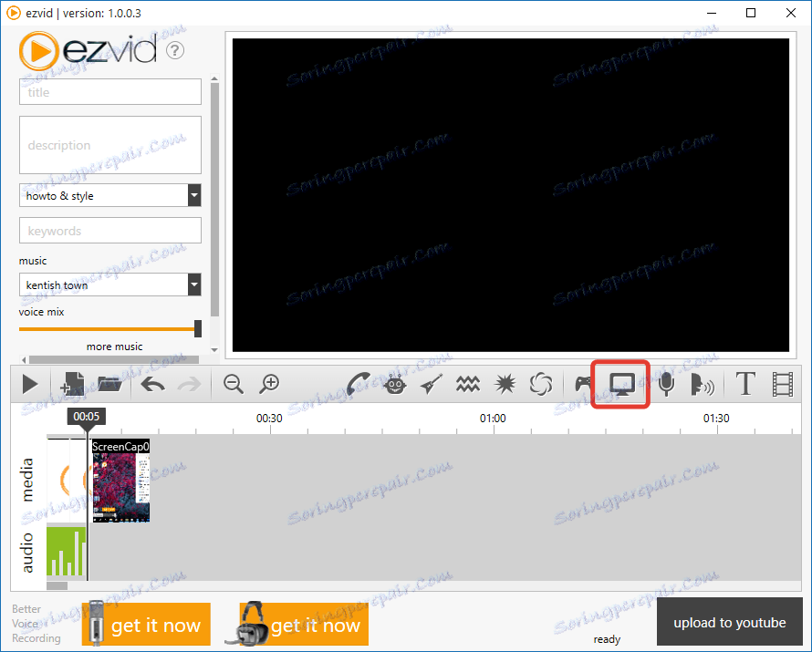Click the keywords input field
This screenshot has width=812, height=652.
[110, 231]
